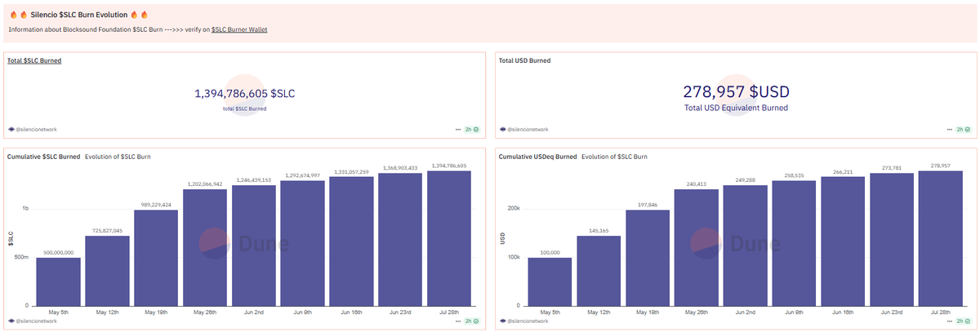Click the Cumulative USDeq Burned chart title
The image size is (980, 332).
pos(537,156)
